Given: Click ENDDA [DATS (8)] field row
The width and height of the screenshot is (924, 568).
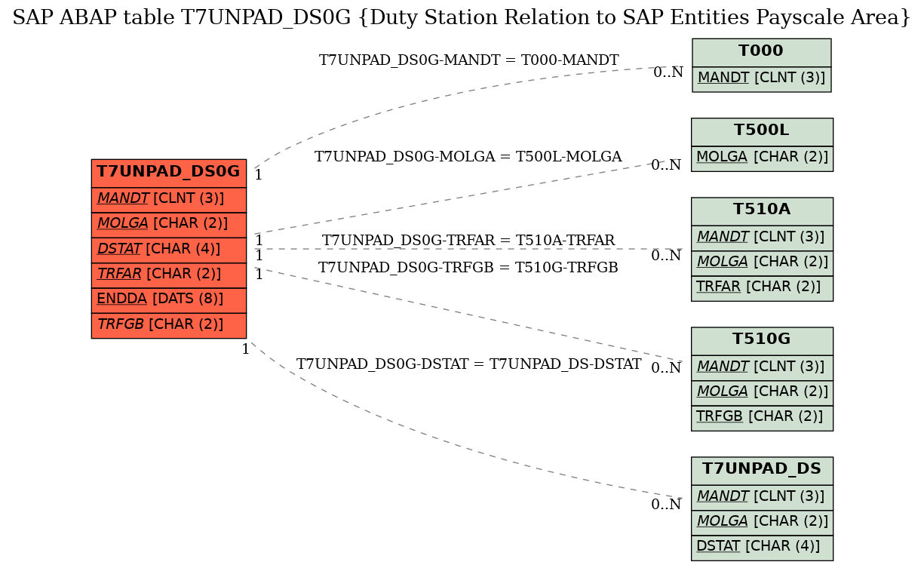Looking at the screenshot, I should (169, 299).
